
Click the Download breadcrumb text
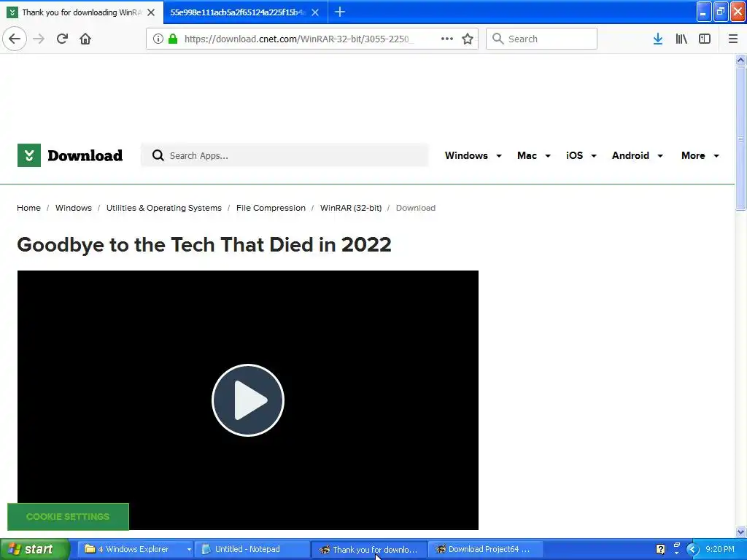point(415,208)
